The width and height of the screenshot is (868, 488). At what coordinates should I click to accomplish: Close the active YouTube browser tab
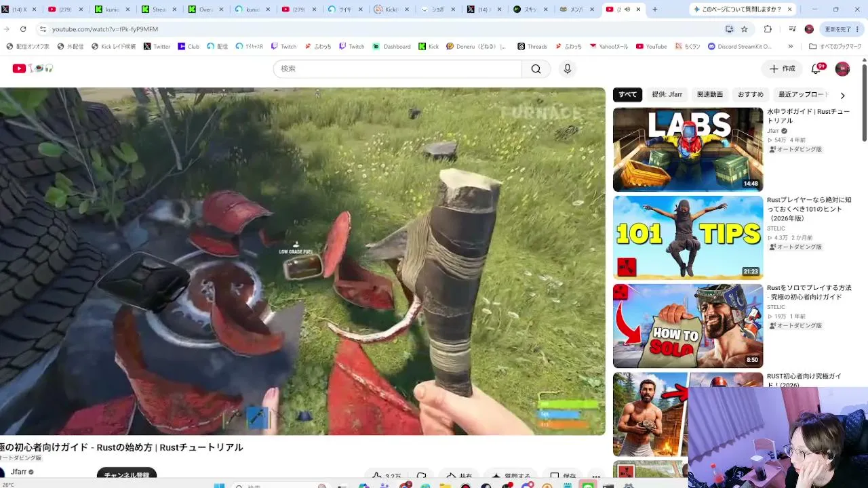638,9
